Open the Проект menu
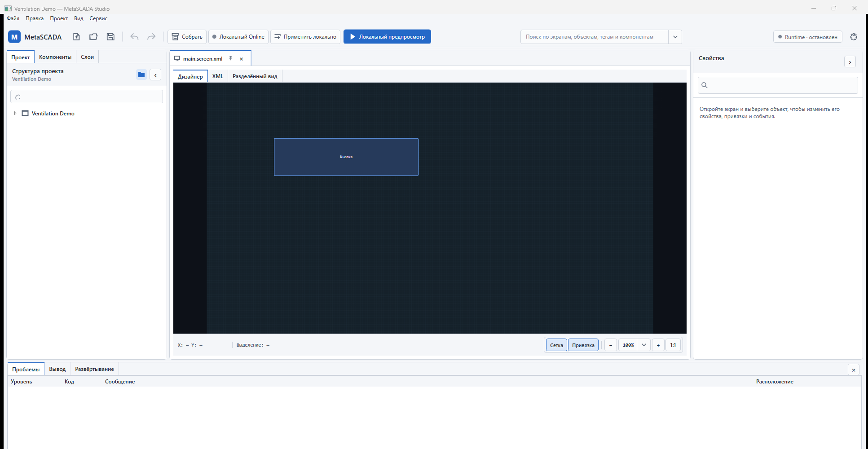 point(59,18)
